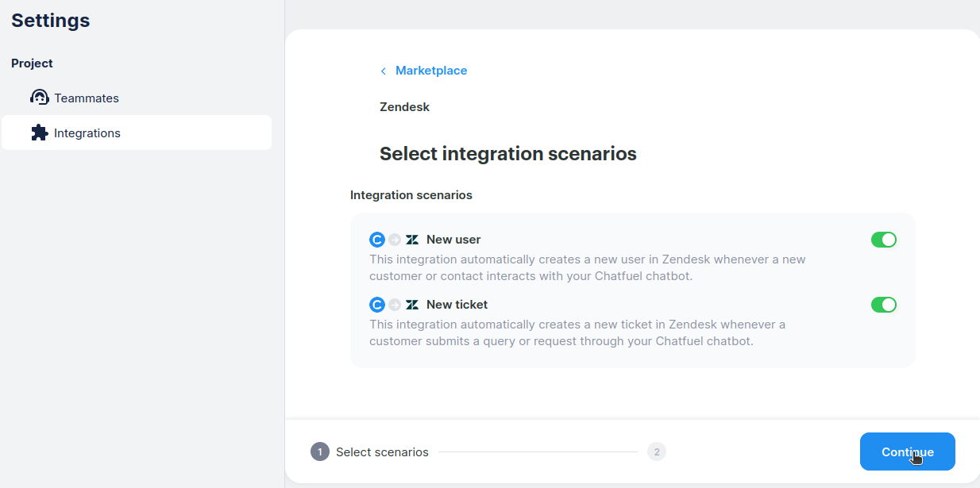Click the back chevron before Marketplace
Screen dimensions: 980x488
pos(384,71)
